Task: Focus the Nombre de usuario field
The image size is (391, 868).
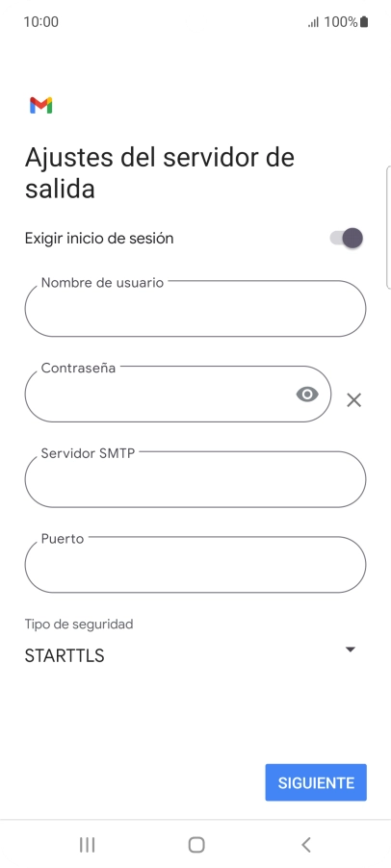Action: (x=195, y=308)
